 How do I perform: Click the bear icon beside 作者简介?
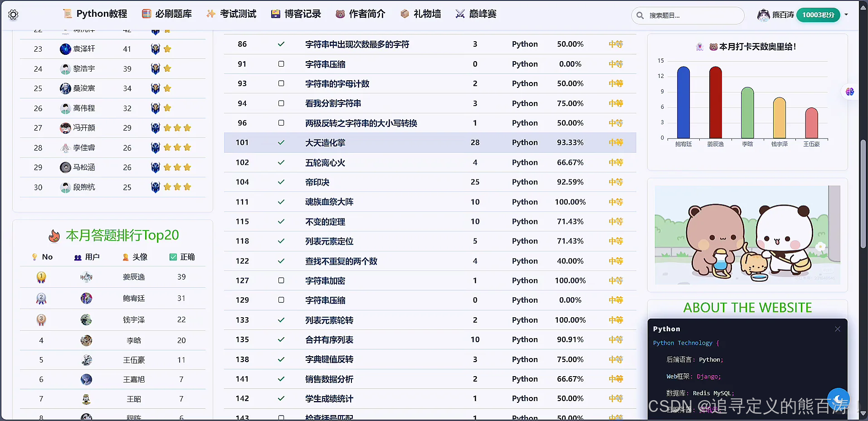point(340,14)
